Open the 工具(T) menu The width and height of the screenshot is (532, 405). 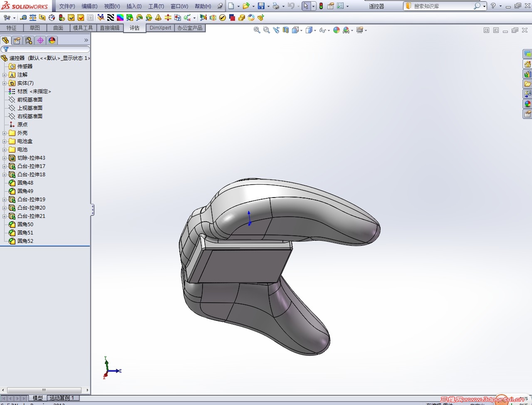[156, 6]
